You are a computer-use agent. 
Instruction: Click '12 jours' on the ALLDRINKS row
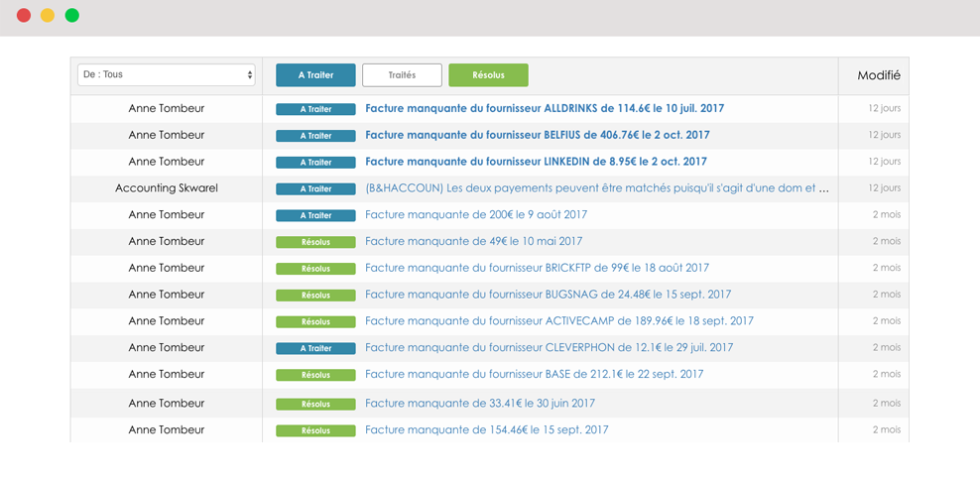click(885, 108)
